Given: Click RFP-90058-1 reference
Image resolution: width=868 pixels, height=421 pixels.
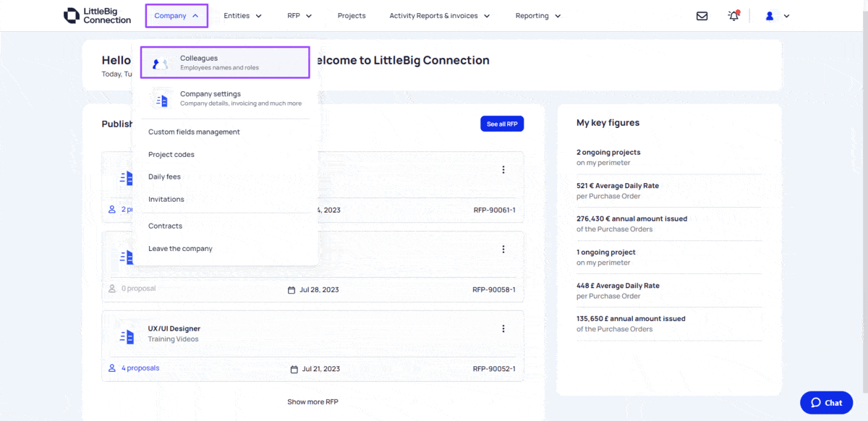Looking at the screenshot, I should 494,289.
